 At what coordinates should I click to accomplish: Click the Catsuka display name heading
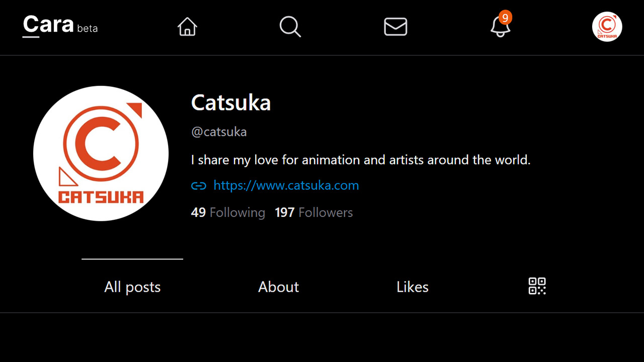(231, 103)
